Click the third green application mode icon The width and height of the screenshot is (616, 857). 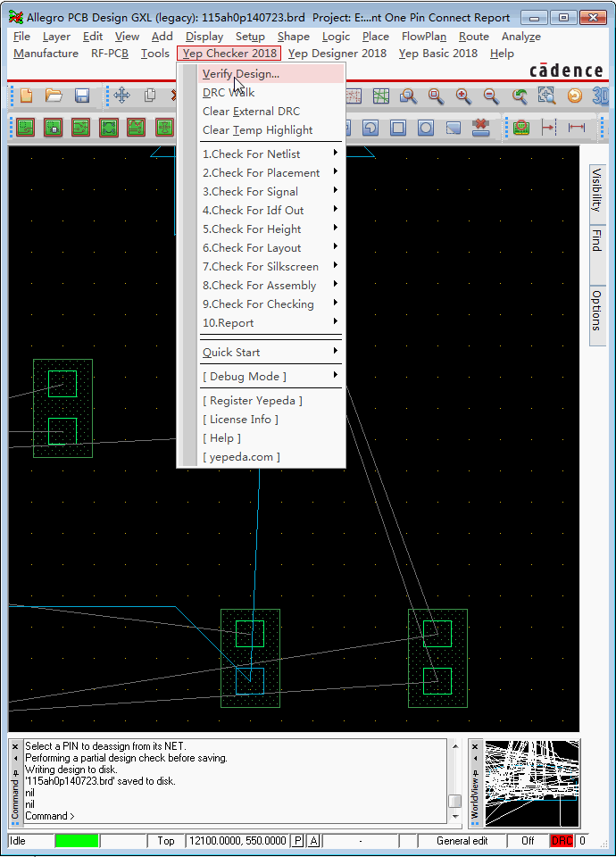tap(81, 128)
